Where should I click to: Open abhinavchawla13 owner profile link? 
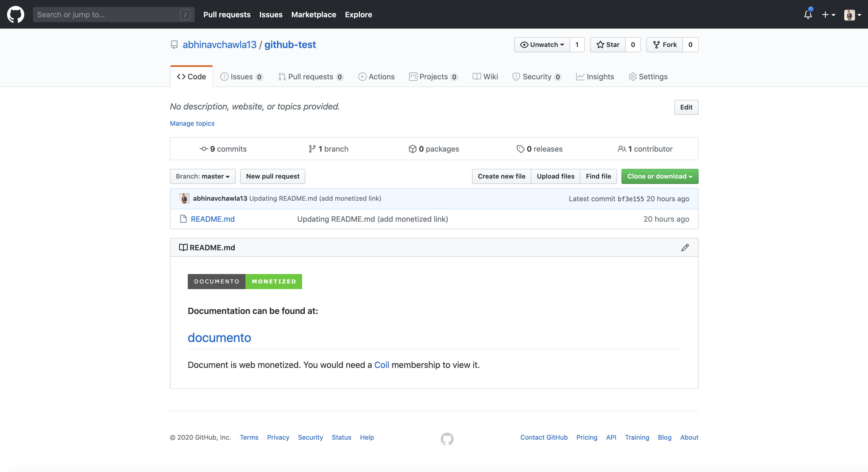click(219, 45)
